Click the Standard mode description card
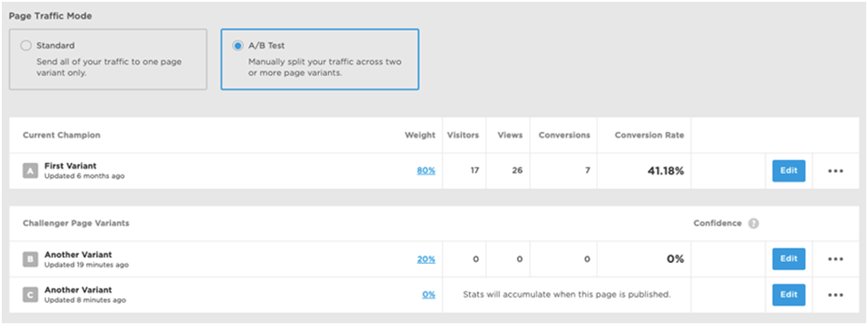Viewport: 868px width, 325px height. (108, 59)
